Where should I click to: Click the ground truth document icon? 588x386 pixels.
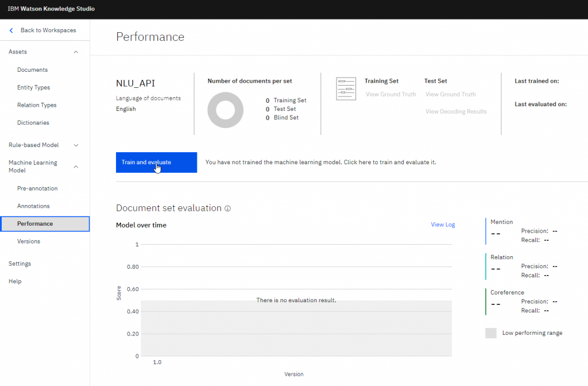pyautogui.click(x=346, y=89)
